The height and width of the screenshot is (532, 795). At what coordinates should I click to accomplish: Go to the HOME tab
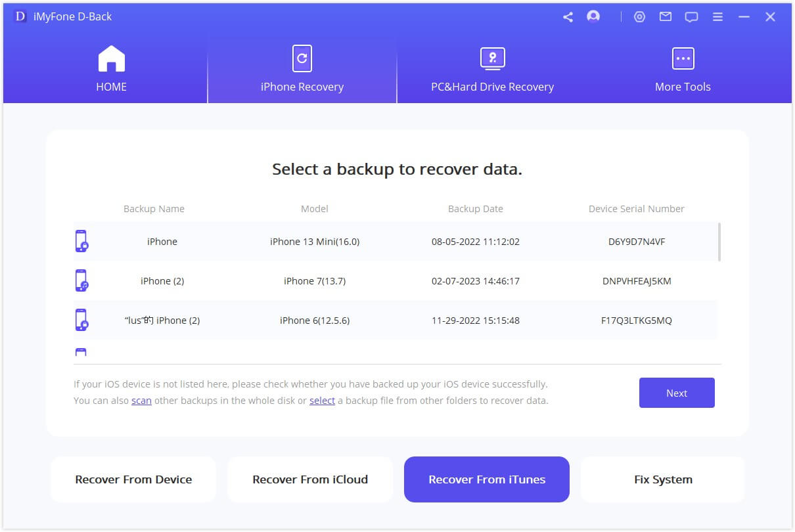pyautogui.click(x=111, y=70)
